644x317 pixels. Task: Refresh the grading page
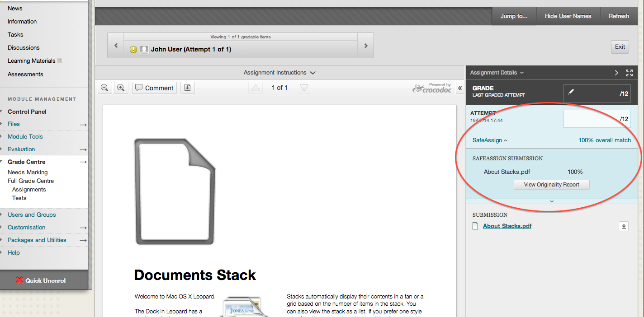click(619, 16)
